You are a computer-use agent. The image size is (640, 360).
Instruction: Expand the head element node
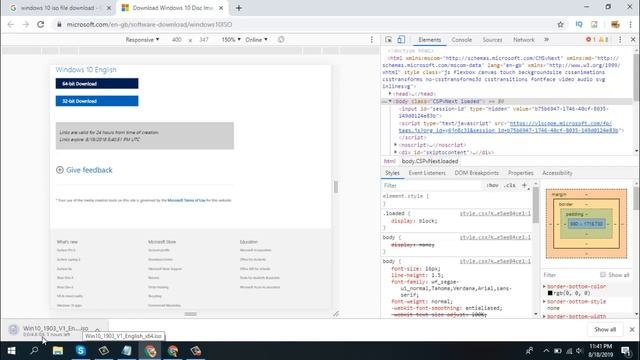[390, 94]
